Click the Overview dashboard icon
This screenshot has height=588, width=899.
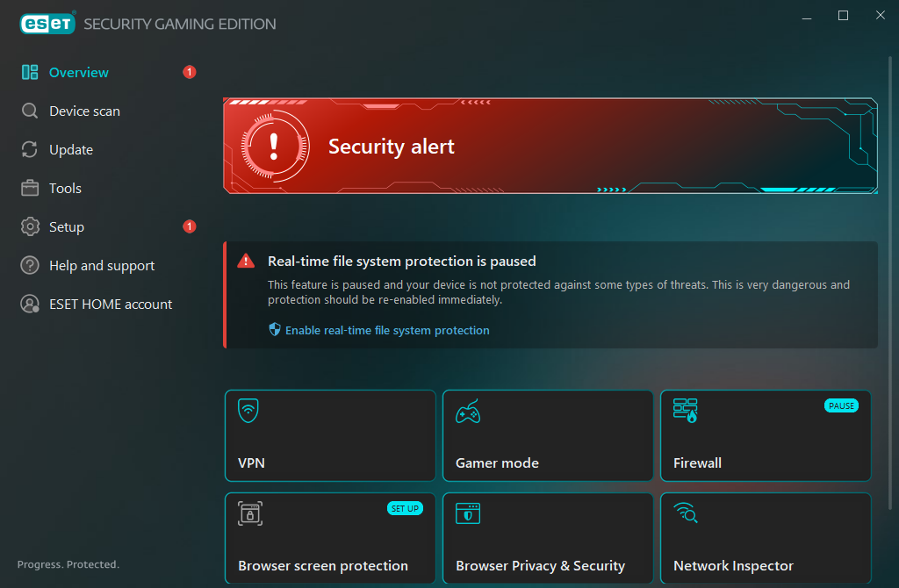[x=30, y=72]
